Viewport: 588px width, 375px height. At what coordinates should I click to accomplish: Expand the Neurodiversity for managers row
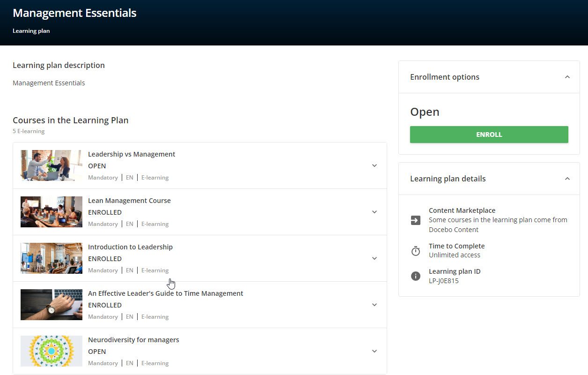374,351
